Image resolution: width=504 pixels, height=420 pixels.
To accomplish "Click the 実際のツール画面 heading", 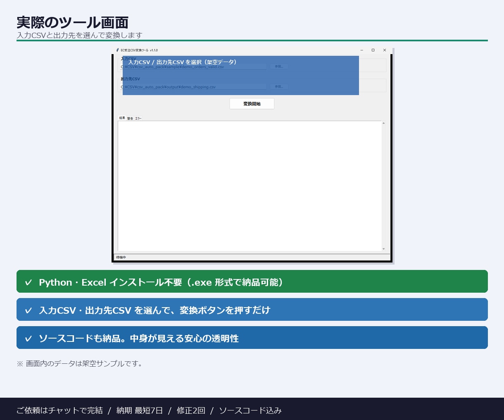I will tap(73, 22).
